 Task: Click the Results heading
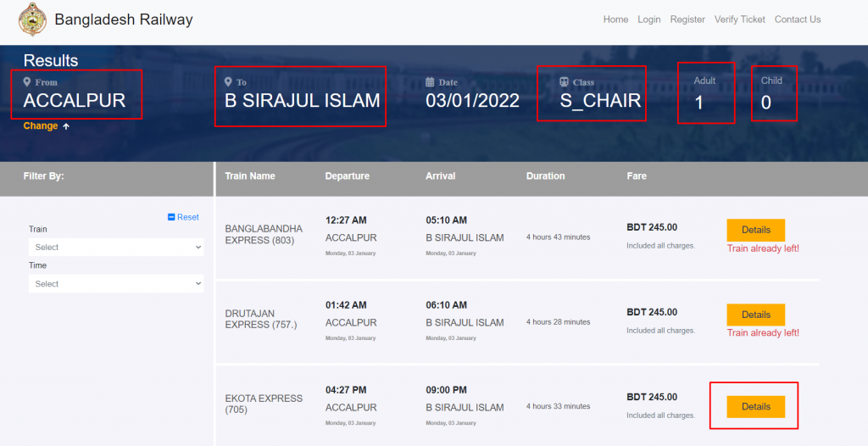tap(51, 60)
